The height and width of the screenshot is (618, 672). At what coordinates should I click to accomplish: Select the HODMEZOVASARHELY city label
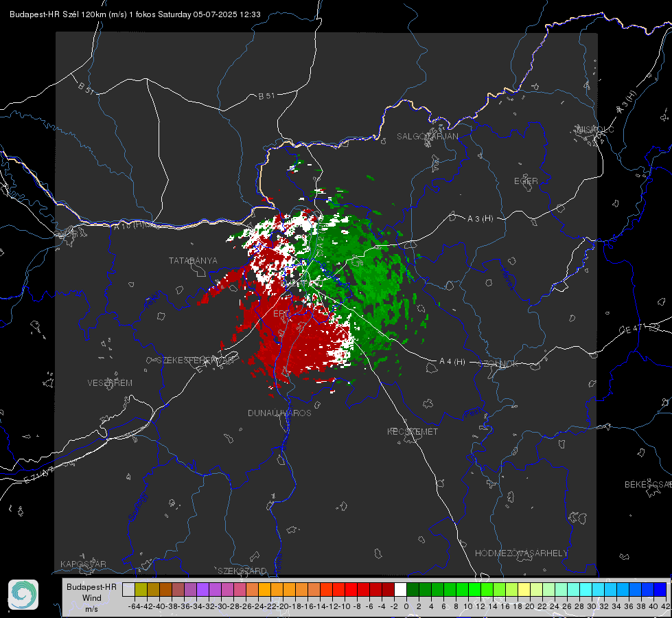521,553
